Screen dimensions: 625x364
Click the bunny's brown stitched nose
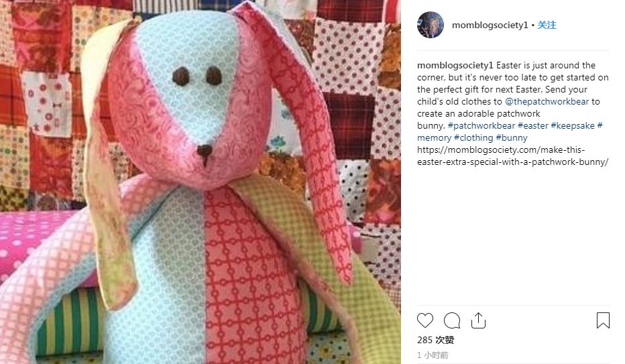click(x=205, y=153)
